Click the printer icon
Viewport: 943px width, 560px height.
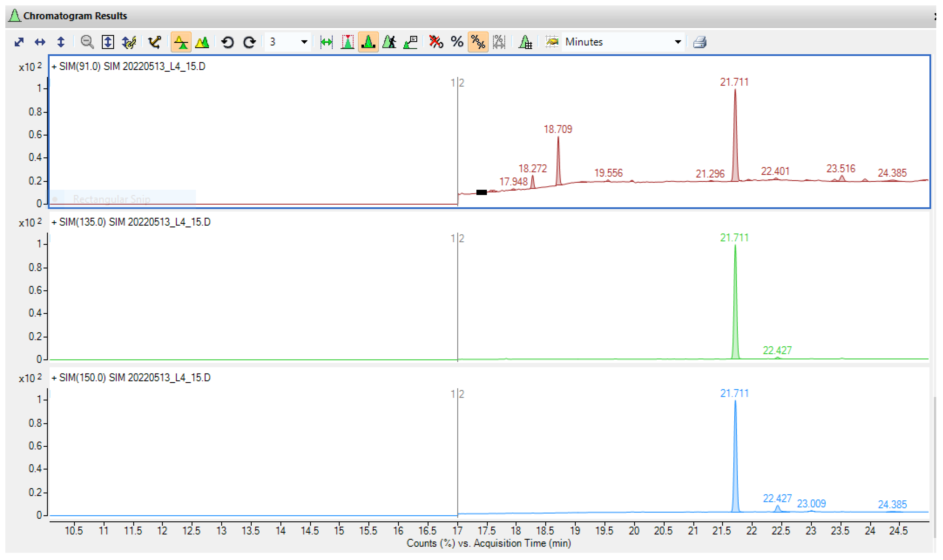coord(700,42)
